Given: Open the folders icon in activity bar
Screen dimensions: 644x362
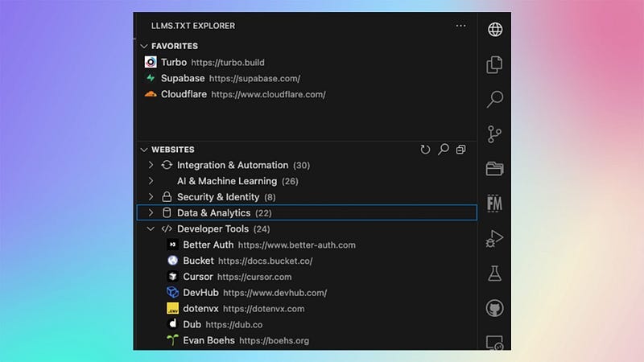Looking at the screenshot, I should [x=494, y=169].
